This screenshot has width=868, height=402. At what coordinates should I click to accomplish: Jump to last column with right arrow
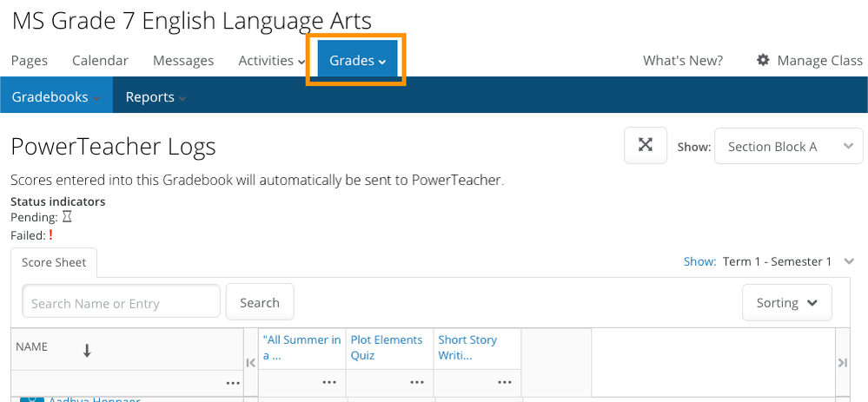pyautogui.click(x=842, y=363)
